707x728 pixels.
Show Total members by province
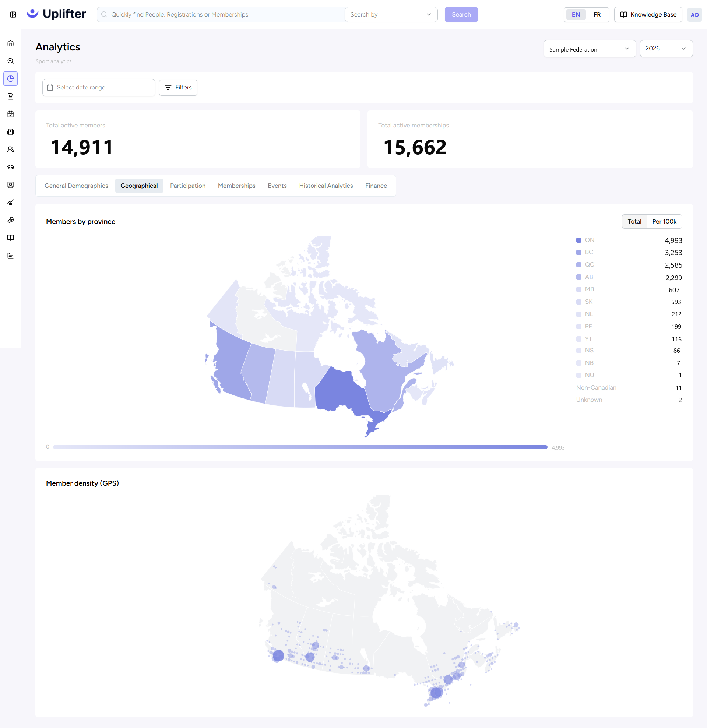coord(634,221)
